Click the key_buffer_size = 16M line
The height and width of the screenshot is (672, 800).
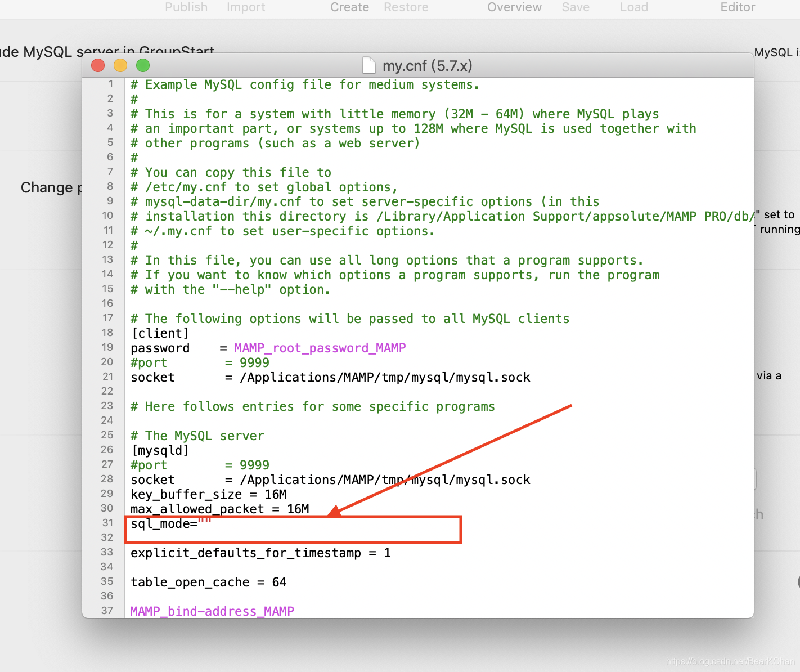(209, 495)
